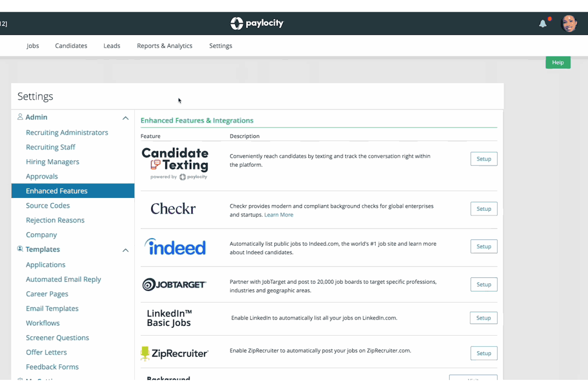Select Source Codes in sidebar
Screen dimensions: 588x392
[48, 205]
